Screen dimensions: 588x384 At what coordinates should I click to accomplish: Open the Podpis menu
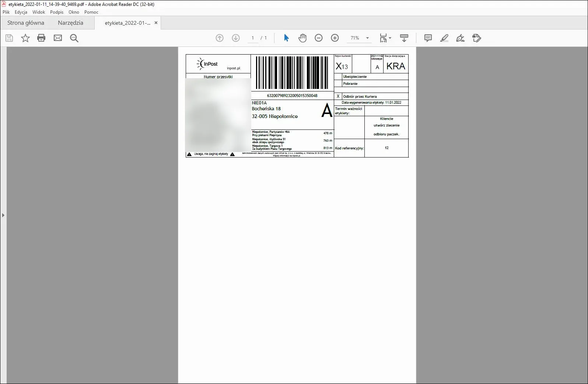57,12
